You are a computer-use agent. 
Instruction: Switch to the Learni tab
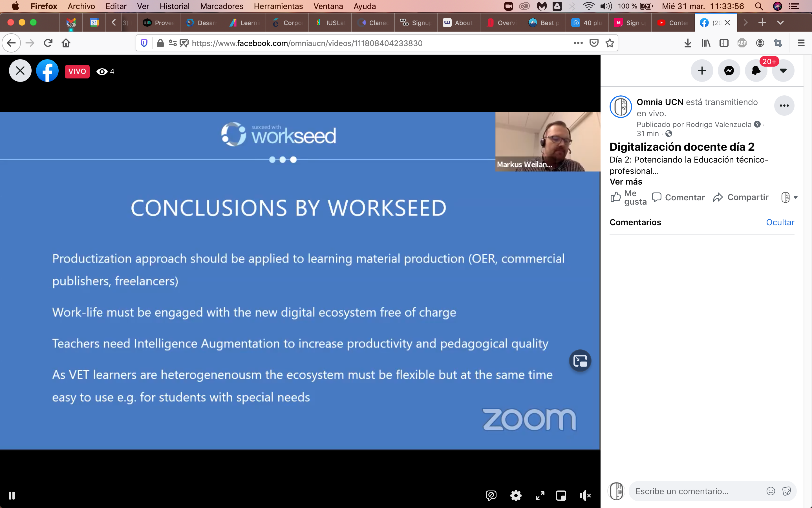[244, 23]
